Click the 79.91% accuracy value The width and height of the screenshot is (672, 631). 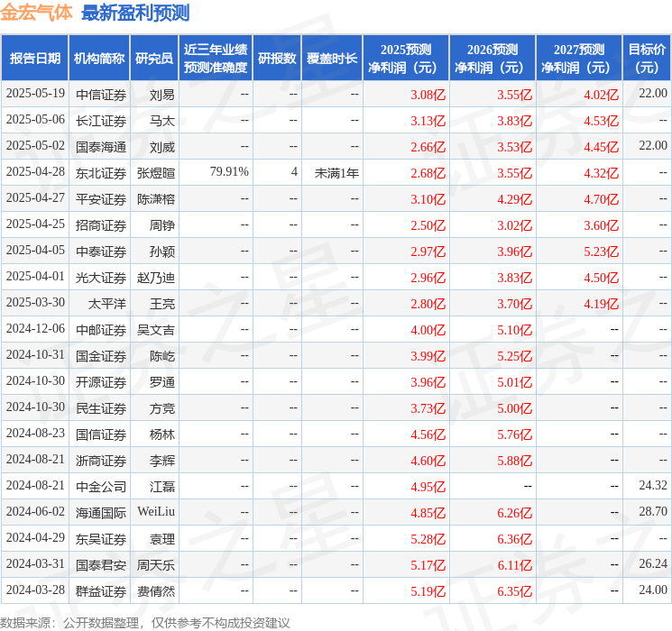tap(229, 172)
